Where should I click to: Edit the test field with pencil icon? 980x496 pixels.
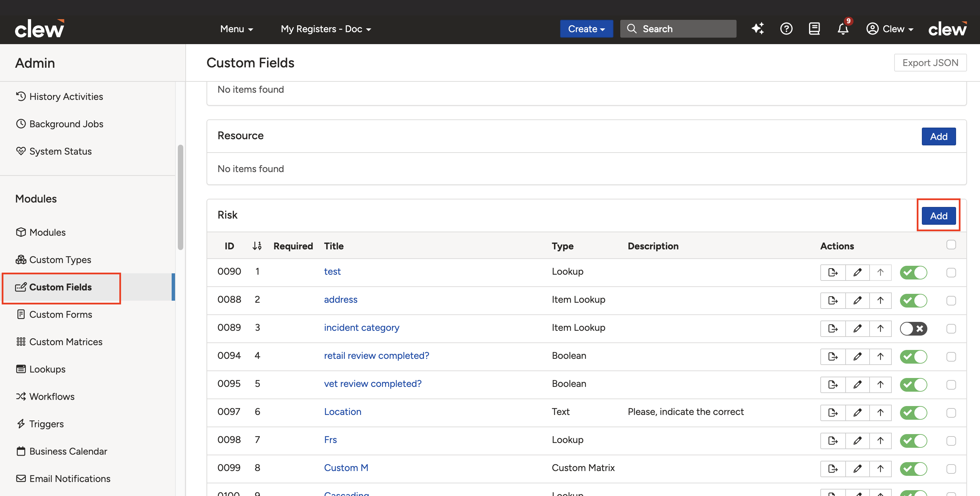tap(857, 273)
